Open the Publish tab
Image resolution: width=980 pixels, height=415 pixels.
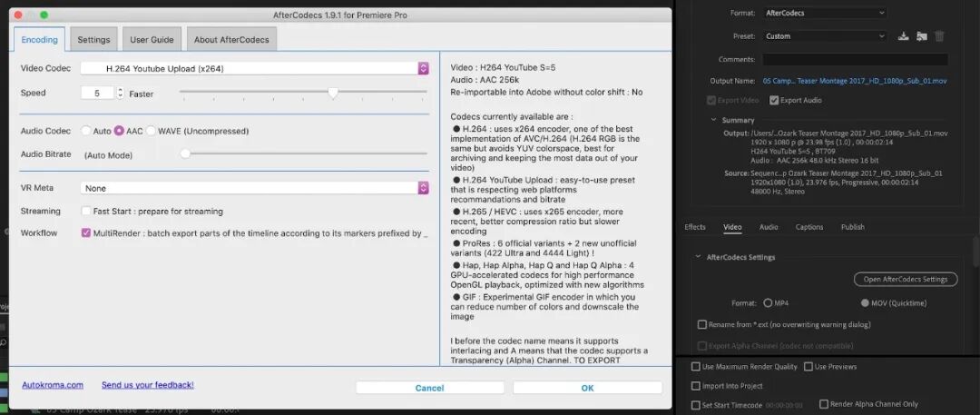tap(852, 227)
